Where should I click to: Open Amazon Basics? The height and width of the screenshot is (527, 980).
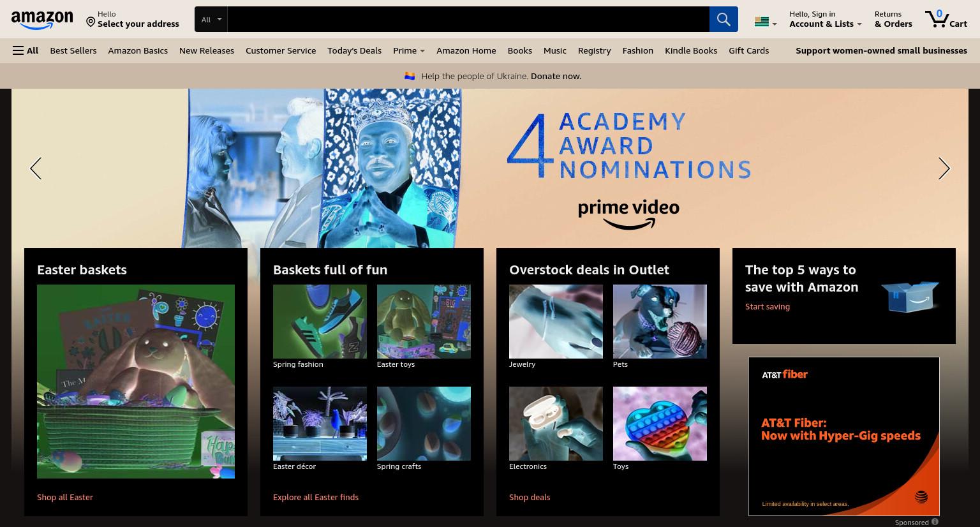click(x=138, y=50)
